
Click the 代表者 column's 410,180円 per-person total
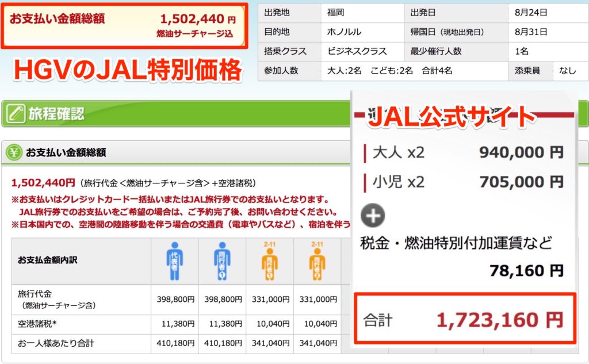point(175,343)
